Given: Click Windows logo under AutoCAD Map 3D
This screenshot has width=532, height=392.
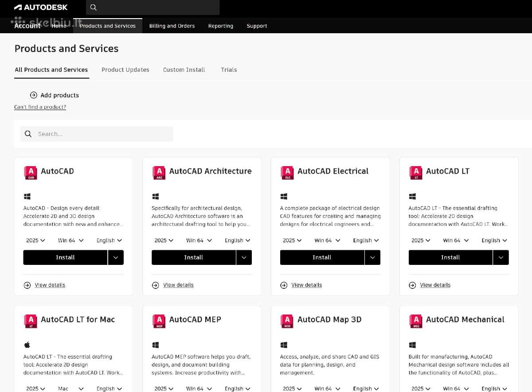Looking at the screenshot, I should click(284, 345).
